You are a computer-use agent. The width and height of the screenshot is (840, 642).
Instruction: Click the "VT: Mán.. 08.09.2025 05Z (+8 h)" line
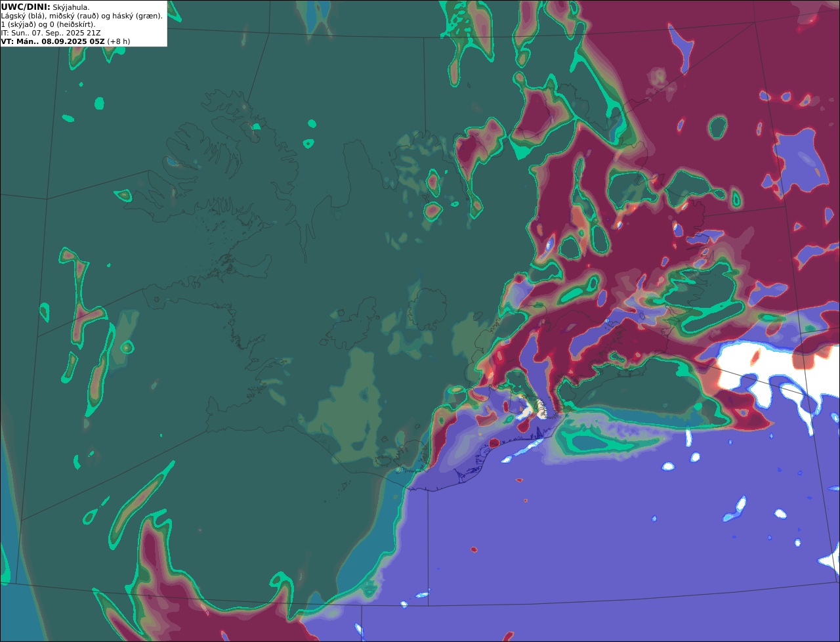66,41
